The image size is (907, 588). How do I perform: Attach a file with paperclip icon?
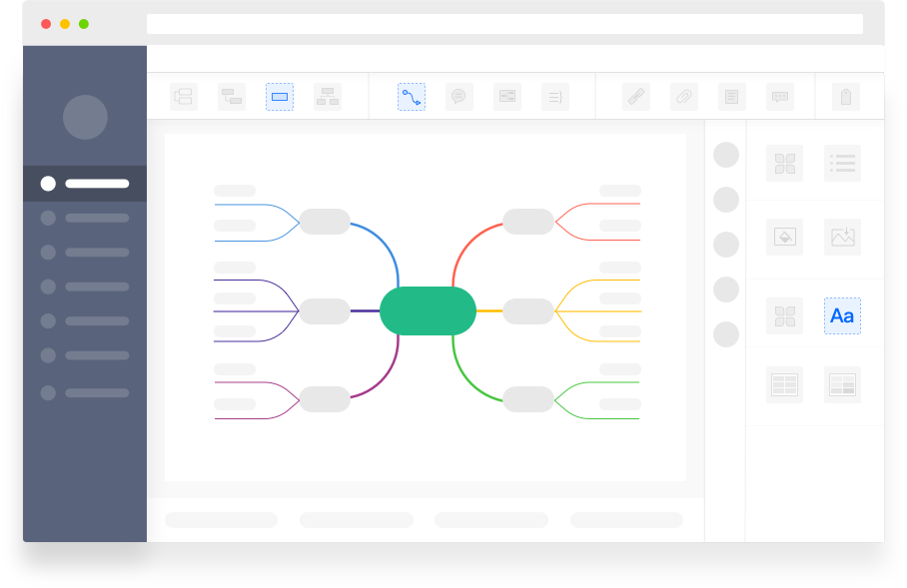click(x=684, y=97)
